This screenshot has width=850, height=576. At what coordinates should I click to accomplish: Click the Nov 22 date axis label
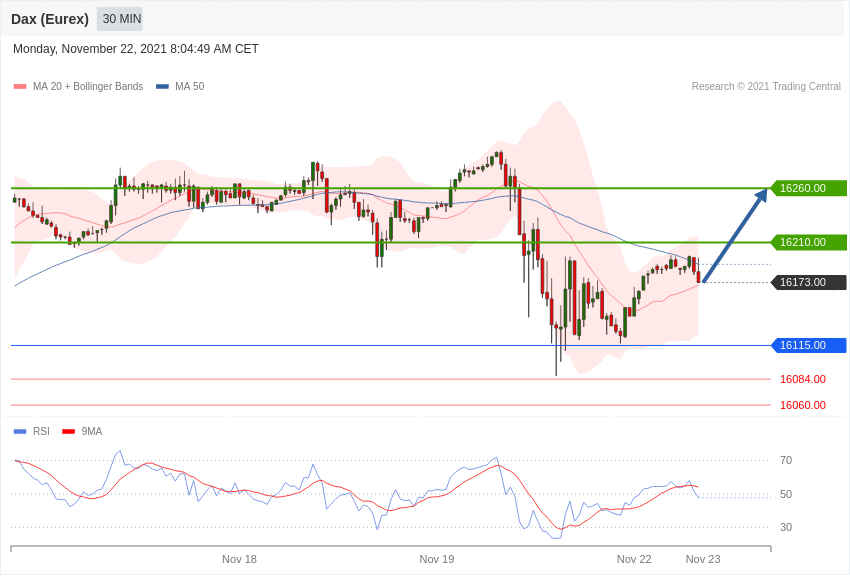(634, 559)
